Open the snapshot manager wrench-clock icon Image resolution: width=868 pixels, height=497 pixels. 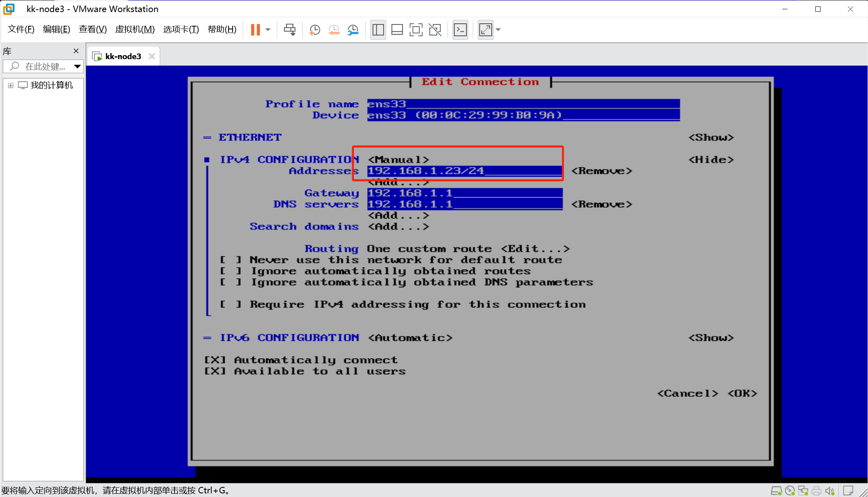353,30
